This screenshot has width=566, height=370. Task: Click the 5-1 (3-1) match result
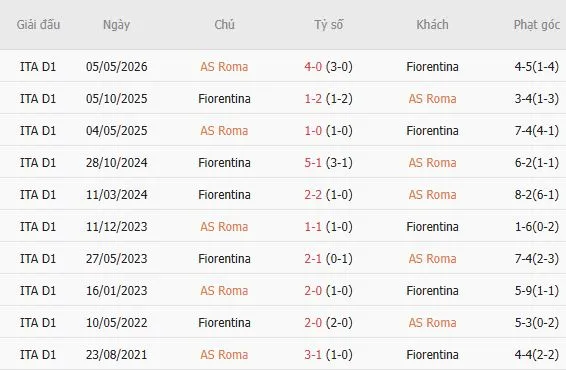(x=328, y=163)
